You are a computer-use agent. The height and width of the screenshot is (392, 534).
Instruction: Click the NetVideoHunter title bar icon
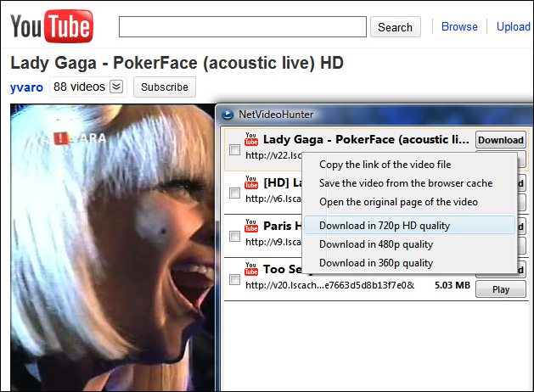coord(228,115)
